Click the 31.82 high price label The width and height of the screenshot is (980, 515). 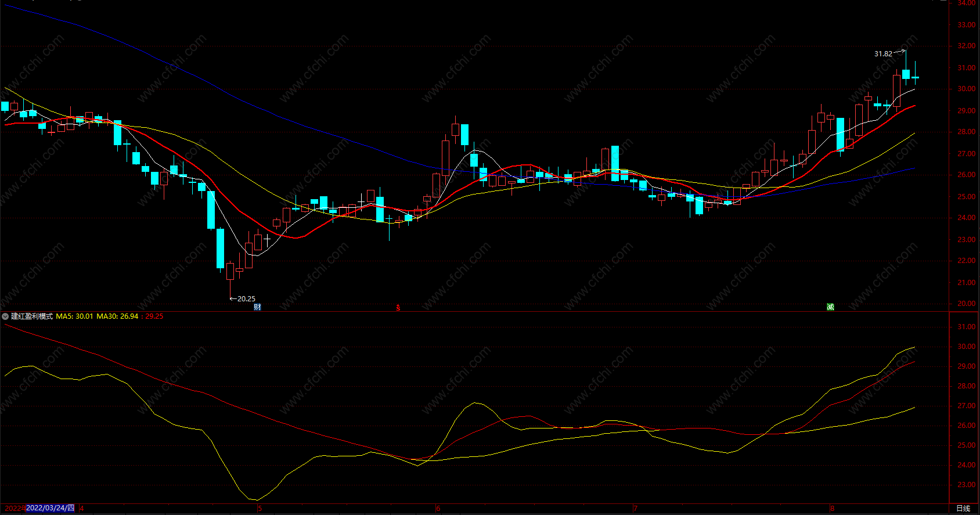pyautogui.click(x=883, y=54)
